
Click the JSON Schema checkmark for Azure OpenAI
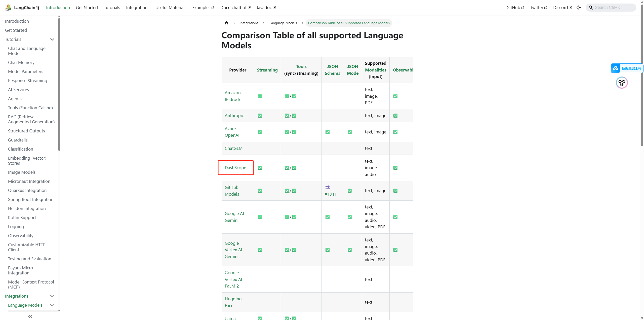(x=328, y=132)
